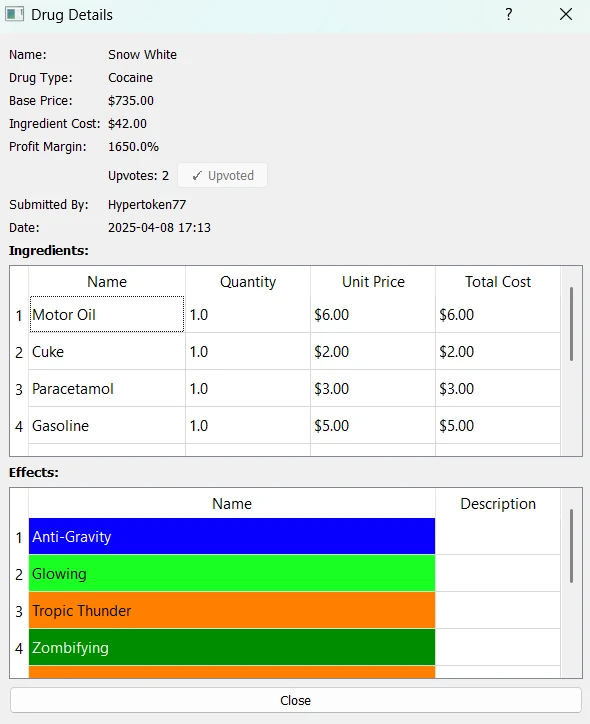Click the ingredients table vertical scrollbar

tap(571, 324)
